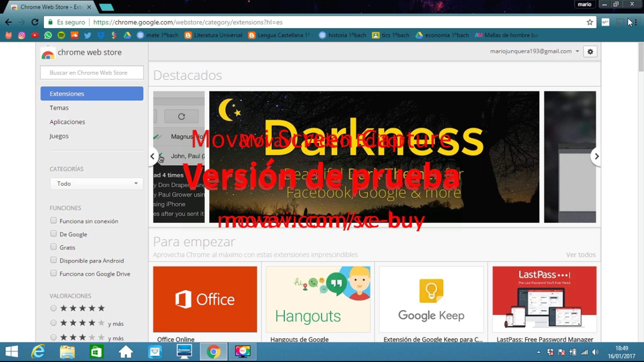This screenshot has height=362, width=644.
Task: Open the Chrome three-dot menu
Action: coord(636,22)
